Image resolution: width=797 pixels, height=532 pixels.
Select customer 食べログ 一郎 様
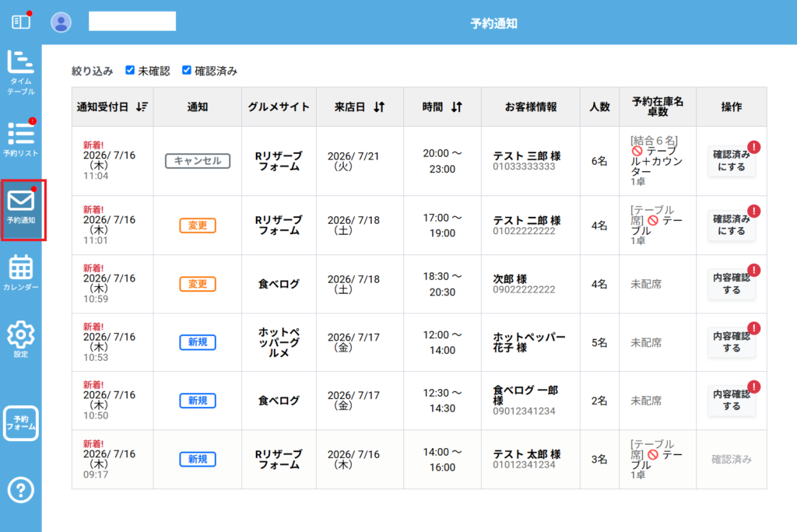coord(525,395)
